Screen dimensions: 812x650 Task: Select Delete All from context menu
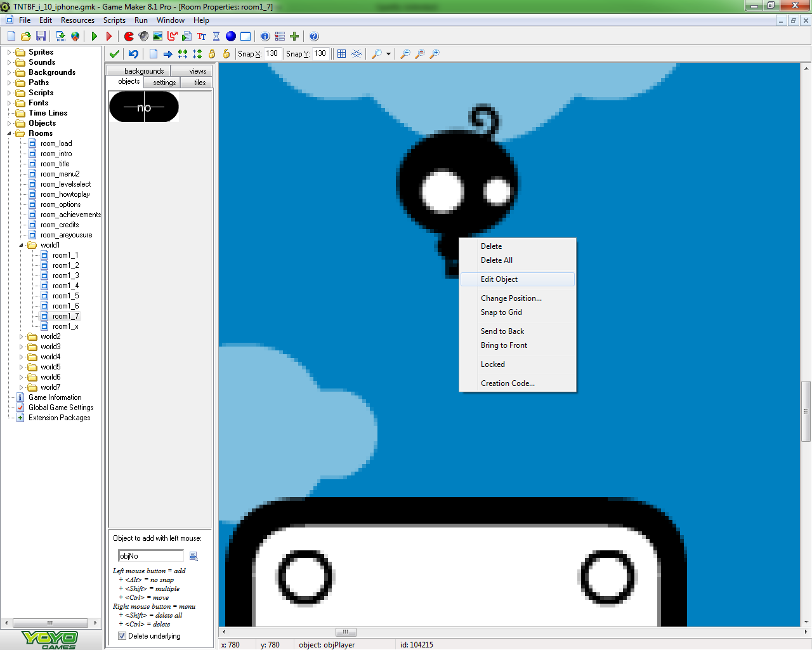[x=518, y=260]
